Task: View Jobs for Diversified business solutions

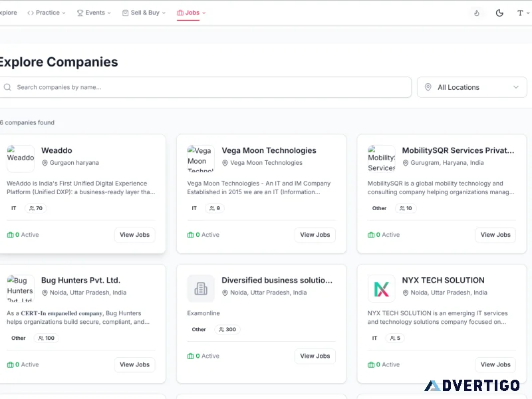Action: click(315, 356)
